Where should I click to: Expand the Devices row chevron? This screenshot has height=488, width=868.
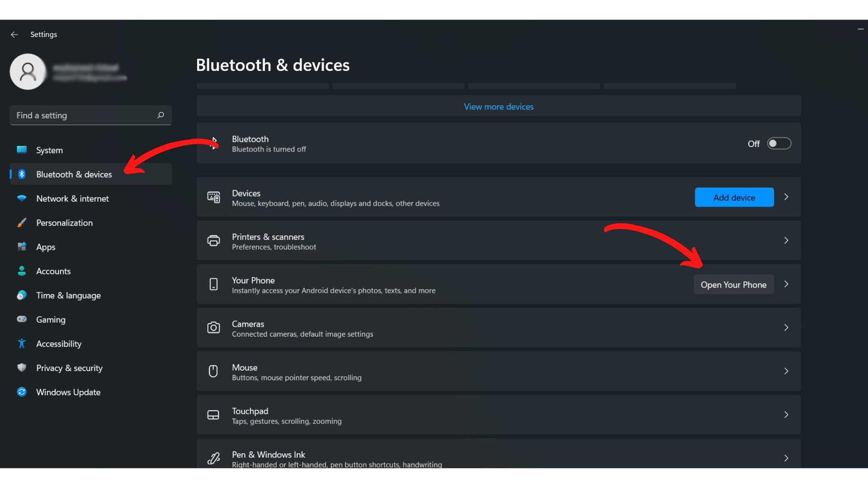(x=786, y=197)
